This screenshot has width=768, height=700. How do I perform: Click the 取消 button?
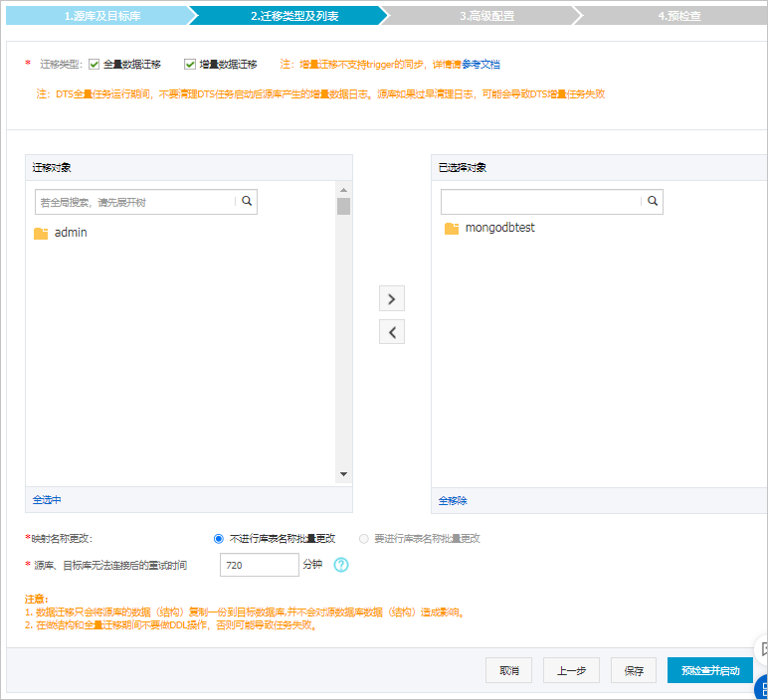[509, 670]
